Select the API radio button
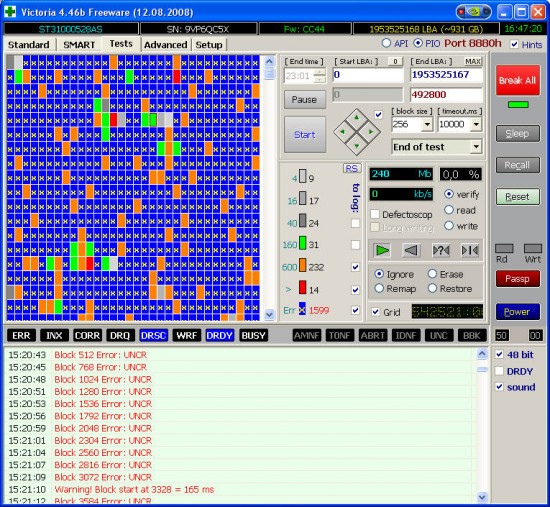550x507 pixels. (x=386, y=43)
